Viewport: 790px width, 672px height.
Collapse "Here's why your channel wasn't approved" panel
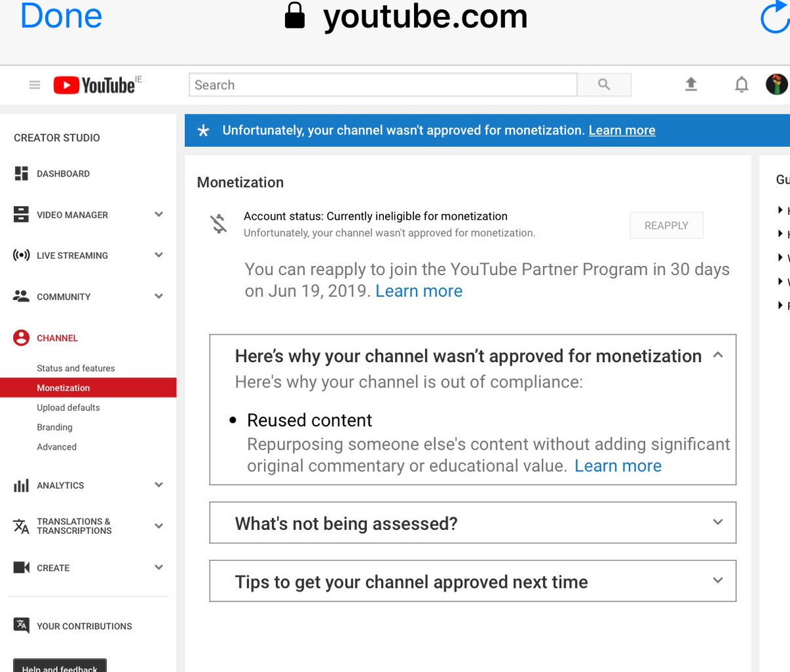(x=718, y=355)
